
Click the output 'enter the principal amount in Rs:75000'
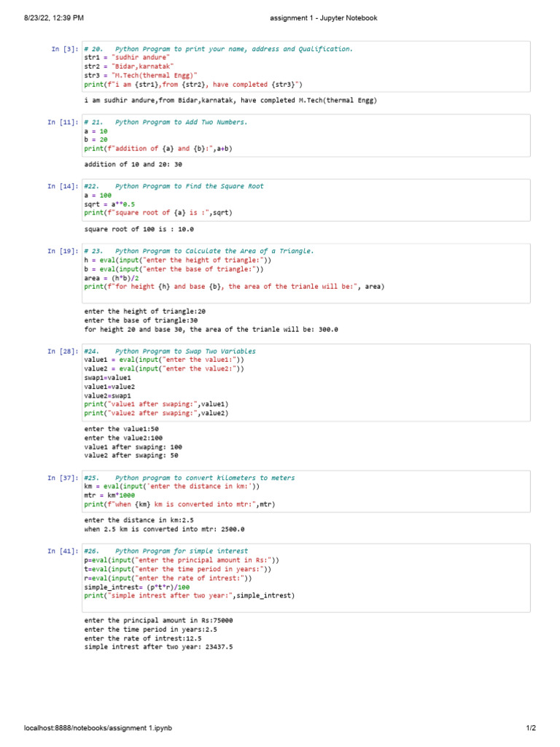coord(158,621)
